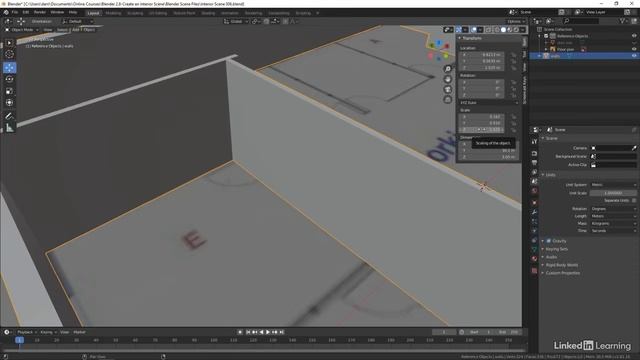The width and height of the screenshot is (640, 360).
Task: Select the Move tool
Action: (x=9, y=68)
